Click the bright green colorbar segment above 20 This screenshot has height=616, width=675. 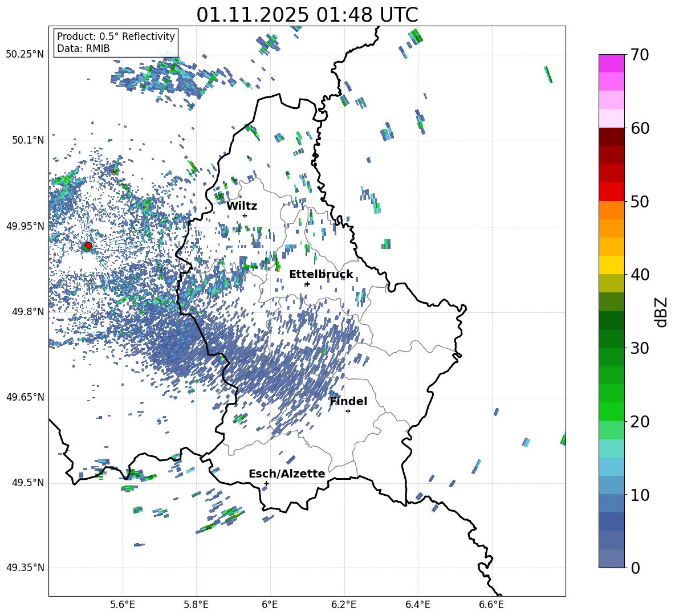[x=611, y=411]
